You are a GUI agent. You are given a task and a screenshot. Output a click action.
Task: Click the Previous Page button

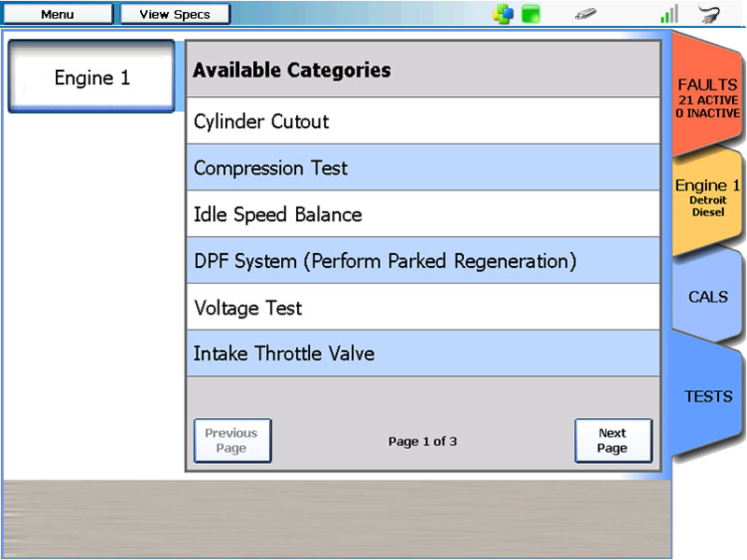point(232,441)
